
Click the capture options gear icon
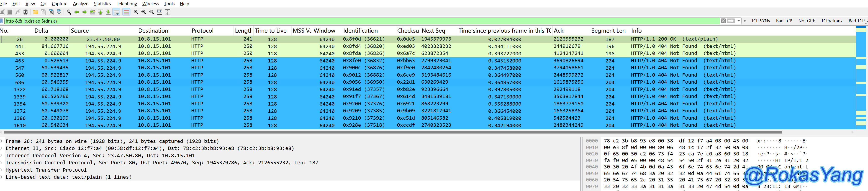[26, 12]
